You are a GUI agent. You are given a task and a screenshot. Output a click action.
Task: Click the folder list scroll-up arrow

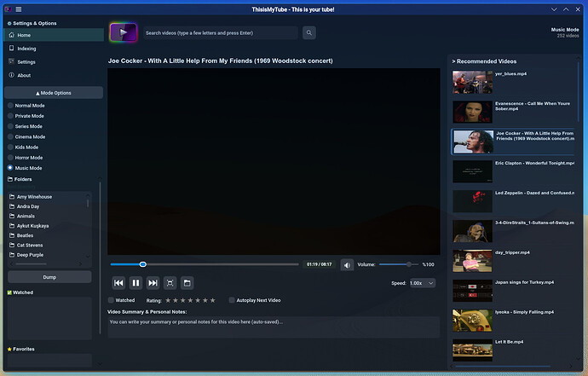point(88,194)
